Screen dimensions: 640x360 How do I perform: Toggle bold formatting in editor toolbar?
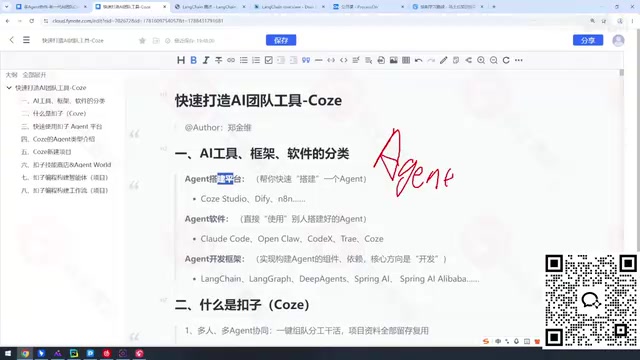click(193, 60)
